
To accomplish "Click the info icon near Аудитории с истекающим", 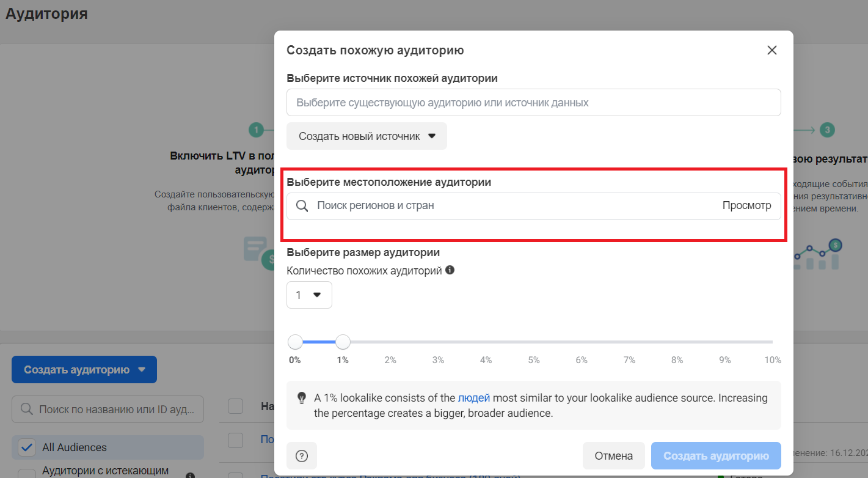I will (190, 475).
